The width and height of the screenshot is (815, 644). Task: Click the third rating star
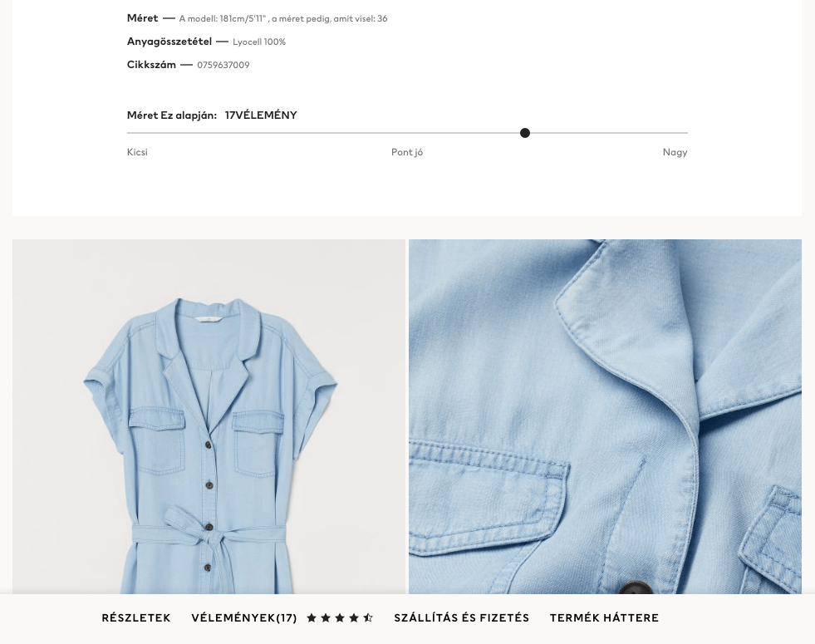(x=340, y=617)
